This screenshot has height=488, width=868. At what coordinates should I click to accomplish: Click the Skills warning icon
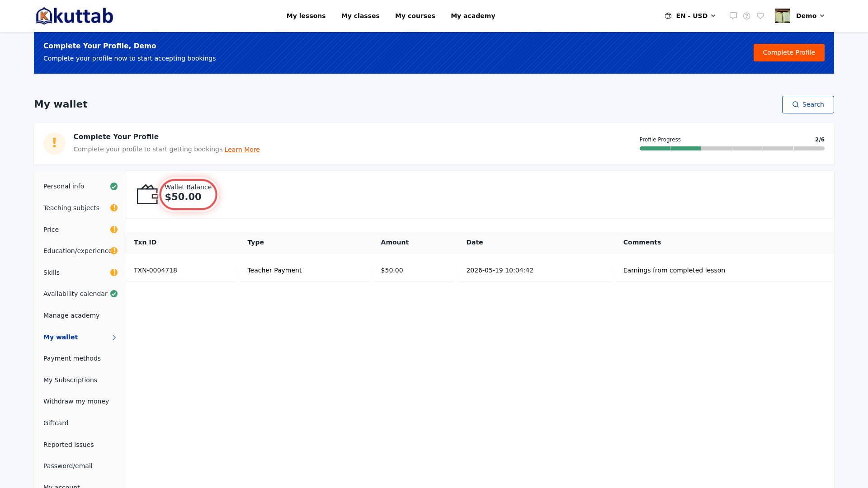(x=114, y=272)
